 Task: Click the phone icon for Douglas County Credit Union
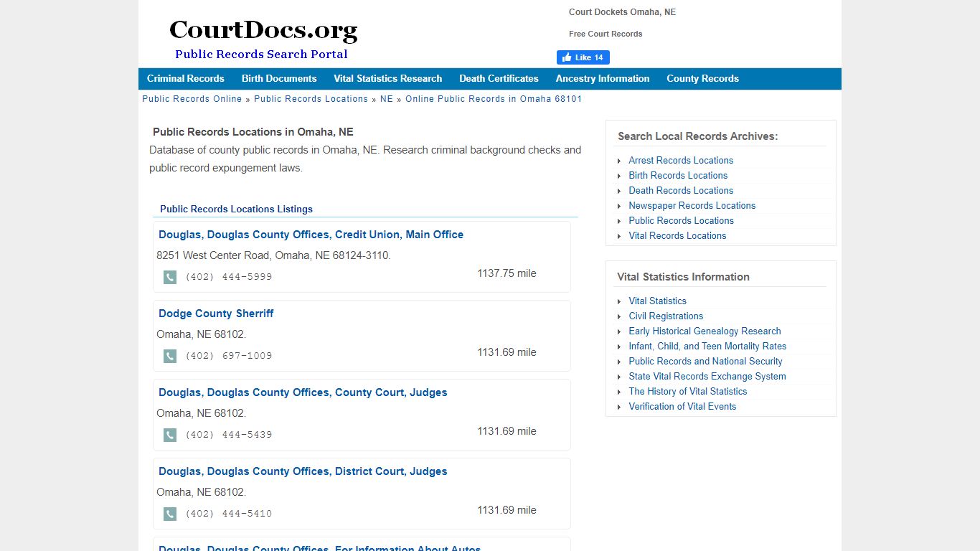tap(169, 277)
